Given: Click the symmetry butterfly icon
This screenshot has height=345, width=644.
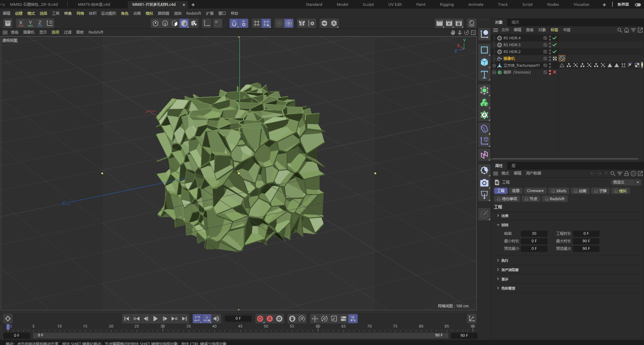Looking at the screenshot, I should click(x=302, y=23).
